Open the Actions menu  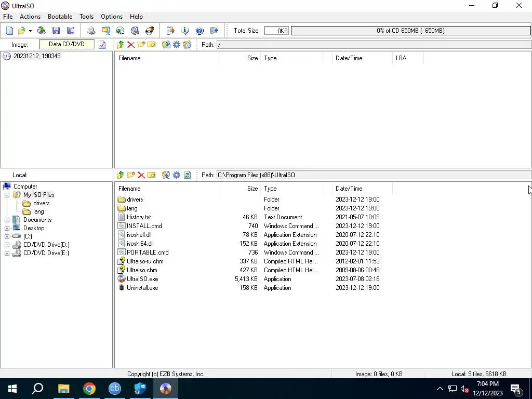30,17
